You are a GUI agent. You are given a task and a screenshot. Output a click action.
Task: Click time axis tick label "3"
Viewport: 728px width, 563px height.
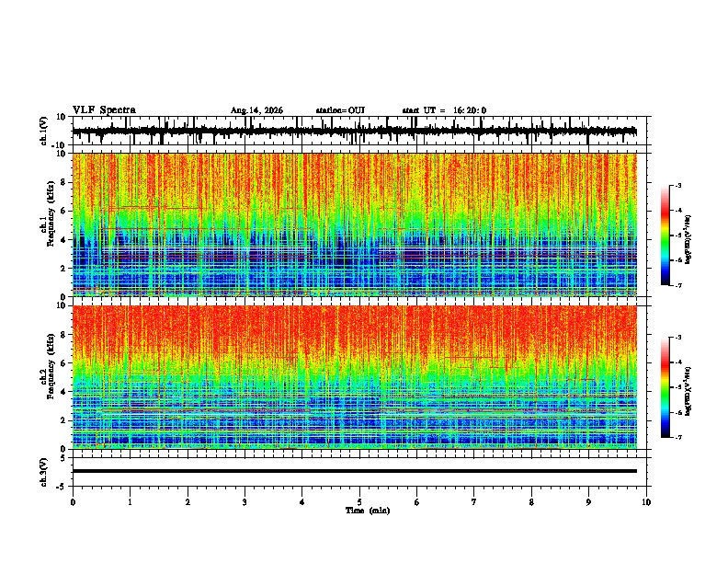click(x=245, y=502)
